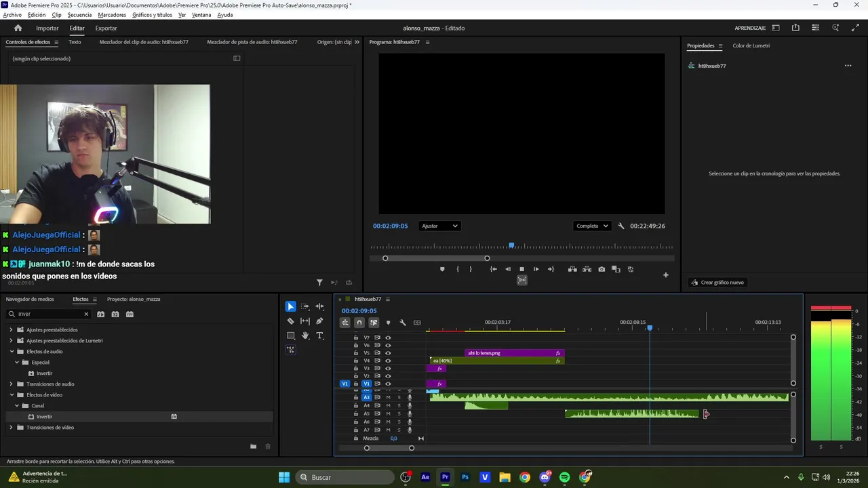Viewport: 868px width, 488px height.
Task: Hide track V5 with its eye icon
Action: click(389, 353)
